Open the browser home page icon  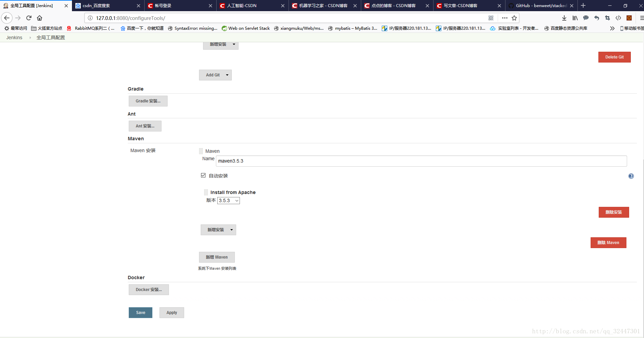tap(40, 18)
